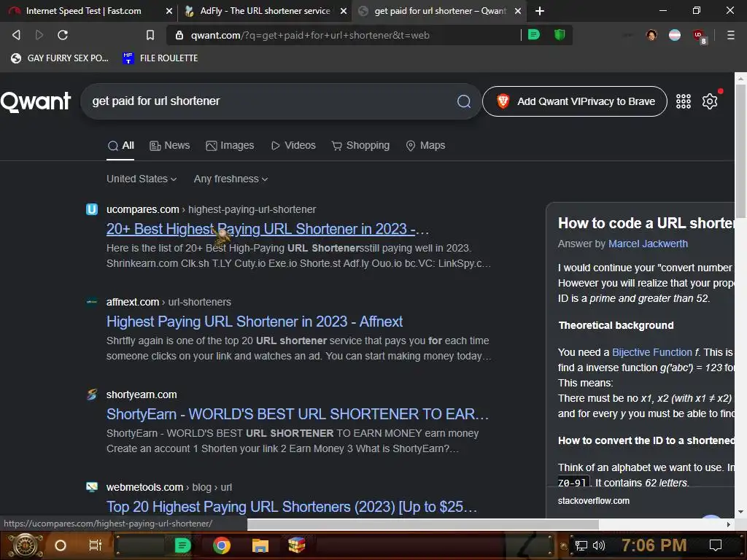Click the affnext.com site label
The height and width of the screenshot is (560, 747).
[x=133, y=302]
